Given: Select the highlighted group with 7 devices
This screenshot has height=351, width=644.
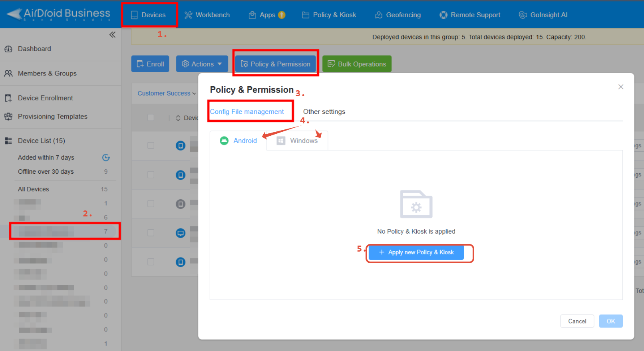Looking at the screenshot, I should (65, 231).
